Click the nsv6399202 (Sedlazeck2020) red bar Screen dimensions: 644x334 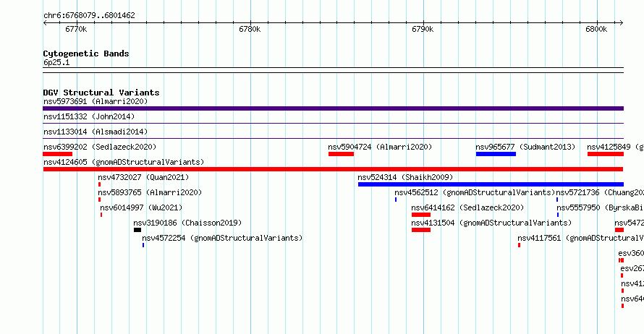tap(57, 154)
